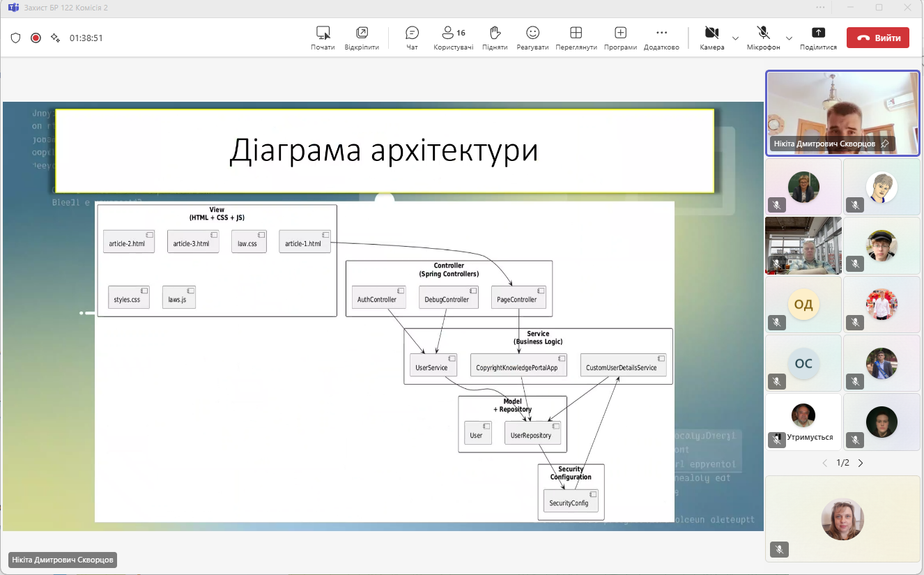Screen dimensions: 924x575
Task: Unmute the microphone
Action: coord(763,38)
